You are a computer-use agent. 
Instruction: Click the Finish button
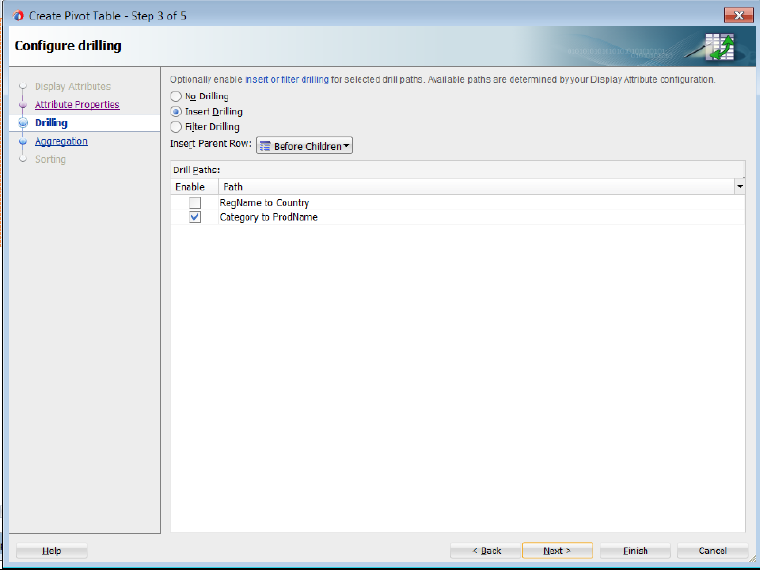tap(635, 551)
